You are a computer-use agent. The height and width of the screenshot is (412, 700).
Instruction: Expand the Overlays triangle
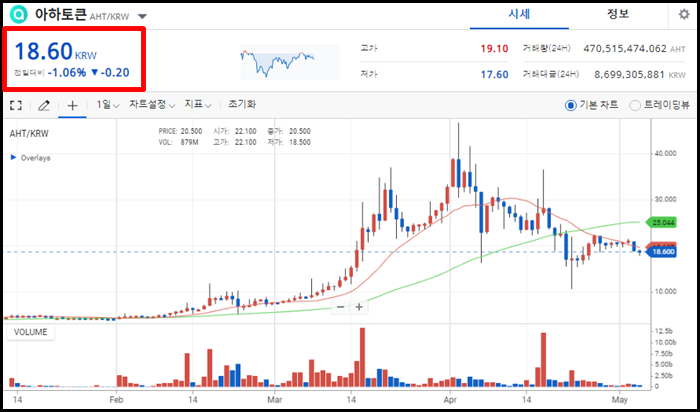(x=13, y=158)
